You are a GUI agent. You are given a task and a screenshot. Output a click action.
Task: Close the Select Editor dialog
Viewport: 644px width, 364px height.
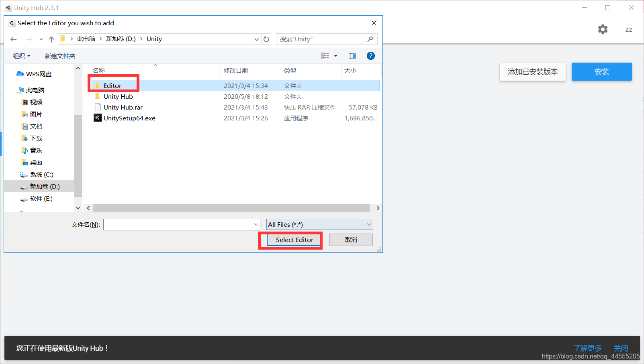click(374, 23)
